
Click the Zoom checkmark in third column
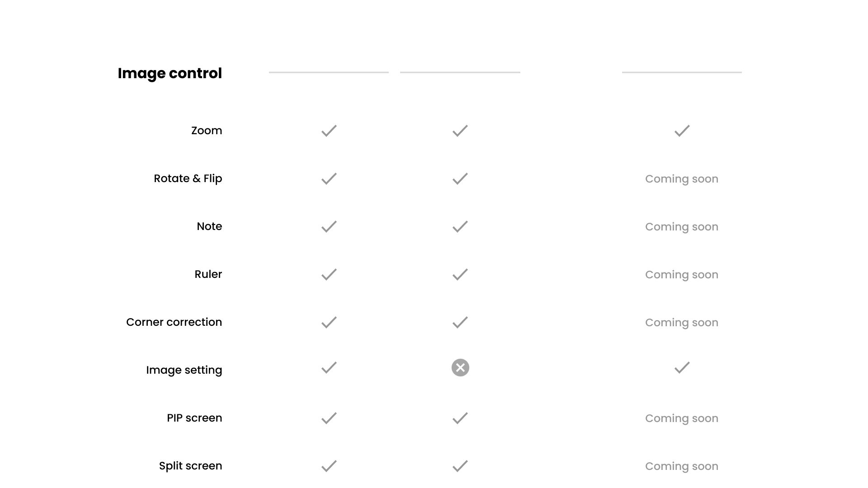pos(682,131)
